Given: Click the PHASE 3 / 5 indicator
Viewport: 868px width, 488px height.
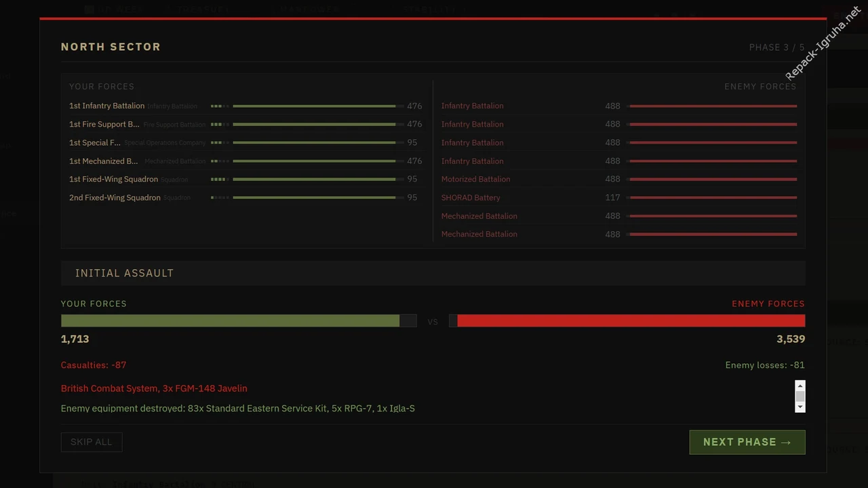Looking at the screenshot, I should (777, 47).
